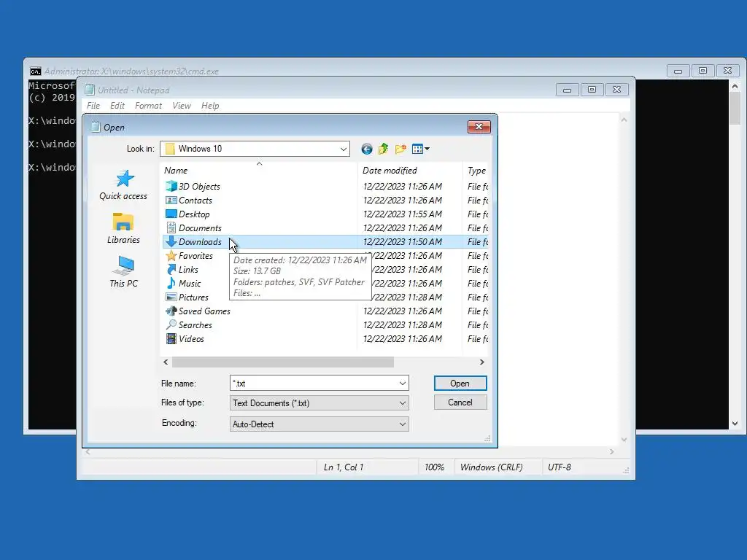
Task: Select the Downloads folder icon
Action: click(x=171, y=241)
